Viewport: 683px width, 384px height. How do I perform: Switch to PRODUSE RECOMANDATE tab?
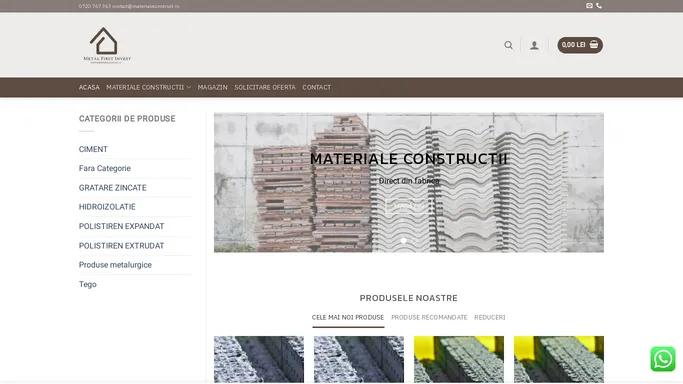pyautogui.click(x=429, y=317)
